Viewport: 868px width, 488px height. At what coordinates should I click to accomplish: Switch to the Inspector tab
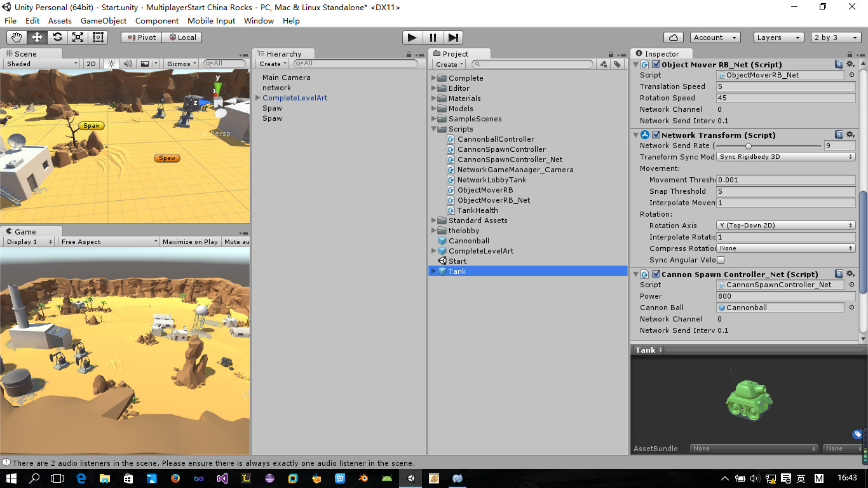[661, 54]
